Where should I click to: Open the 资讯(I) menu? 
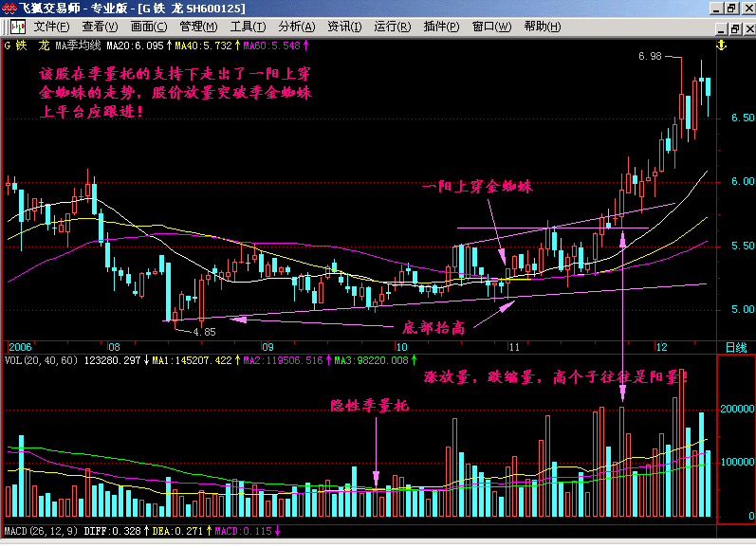344,27
